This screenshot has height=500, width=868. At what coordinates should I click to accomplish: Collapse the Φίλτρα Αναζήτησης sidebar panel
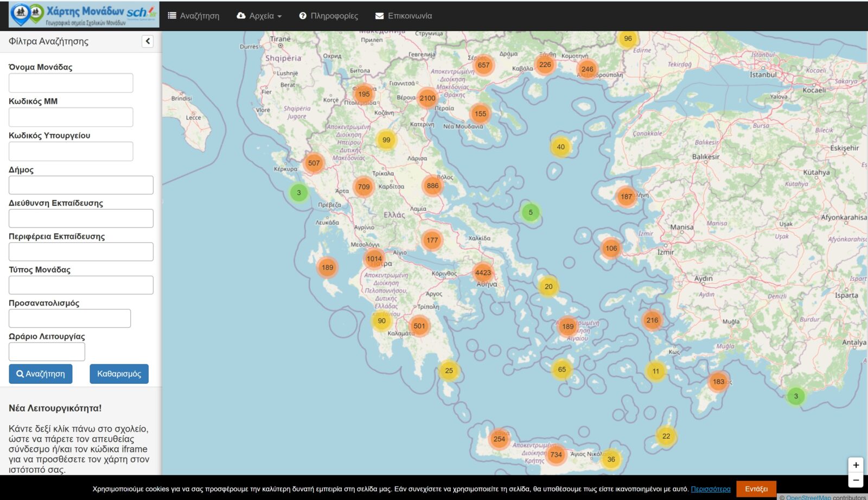click(x=148, y=41)
